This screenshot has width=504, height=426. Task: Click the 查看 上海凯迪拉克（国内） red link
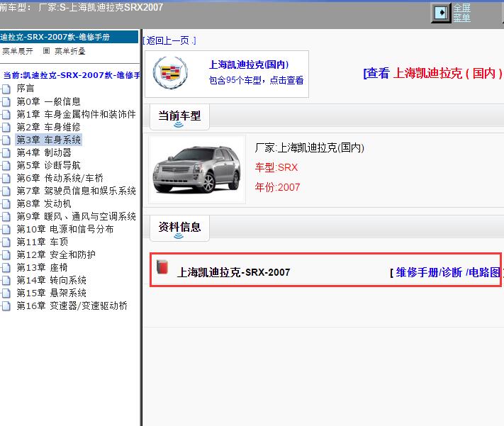click(x=433, y=73)
